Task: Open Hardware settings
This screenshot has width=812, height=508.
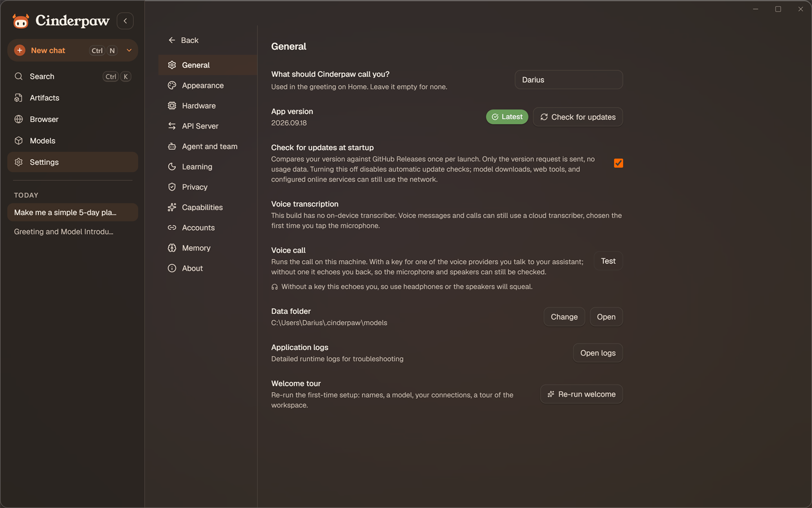Action: click(x=208, y=106)
